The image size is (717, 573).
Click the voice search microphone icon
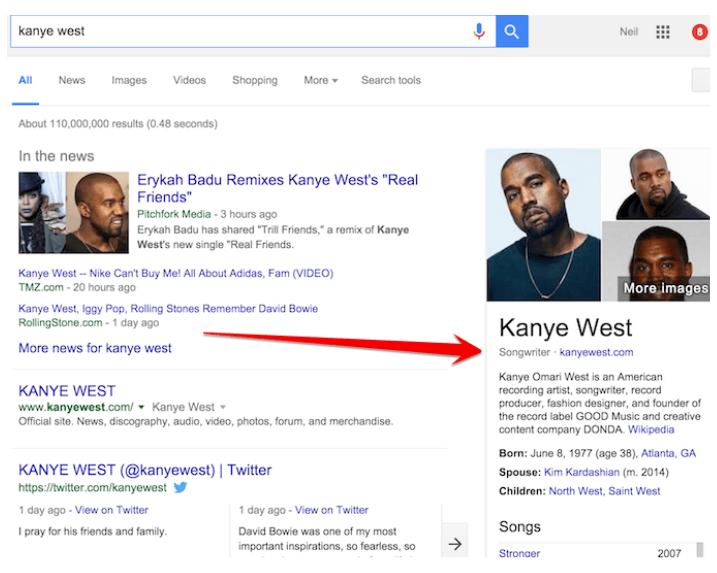pos(479,31)
